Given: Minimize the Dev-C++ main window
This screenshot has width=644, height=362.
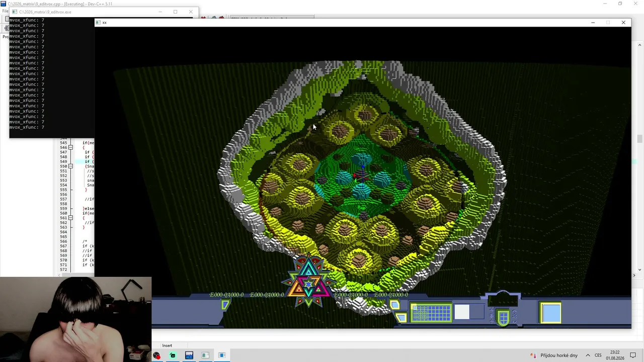Looking at the screenshot, I should pyautogui.click(x=605, y=4).
